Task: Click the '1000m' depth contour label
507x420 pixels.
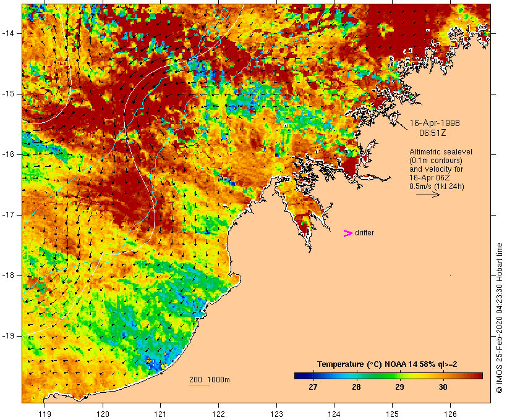Action: (x=218, y=380)
